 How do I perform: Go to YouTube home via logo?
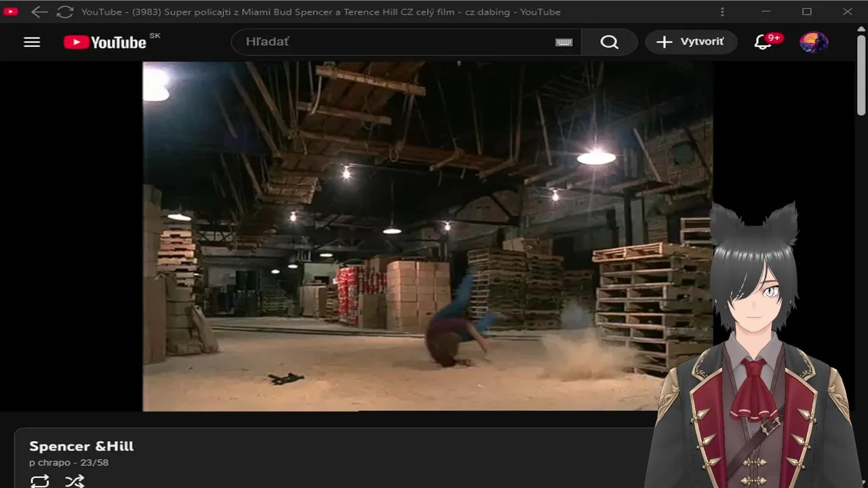pos(104,42)
